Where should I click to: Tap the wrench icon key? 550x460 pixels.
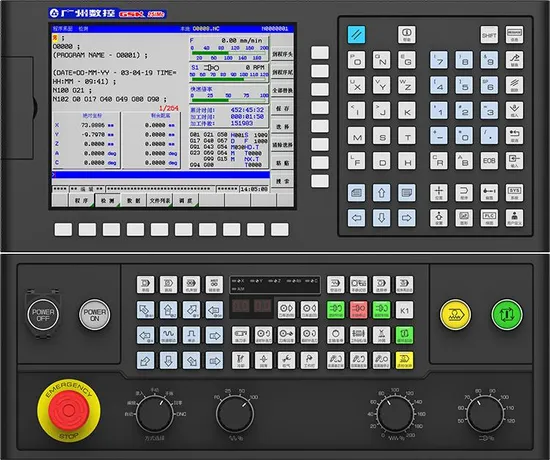click(286, 360)
